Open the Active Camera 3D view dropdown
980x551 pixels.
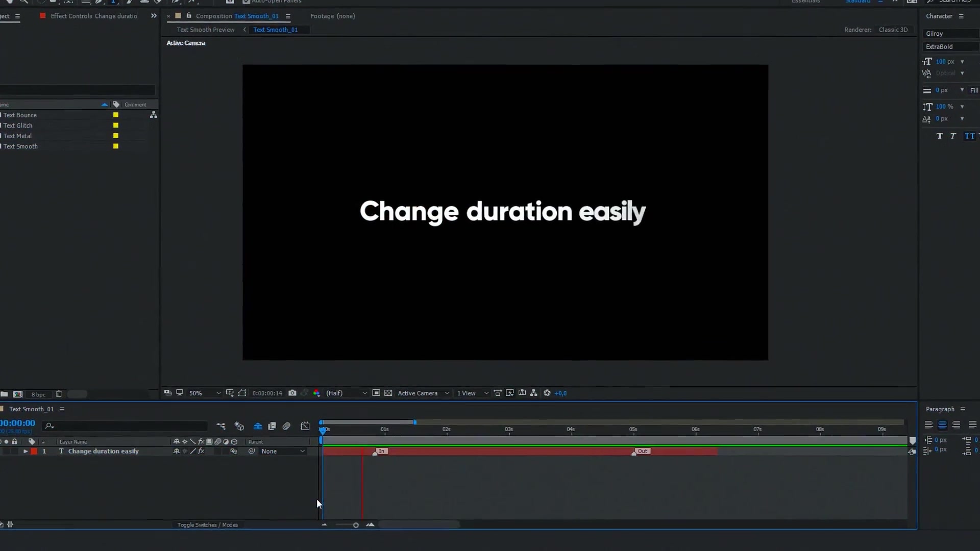pos(423,393)
